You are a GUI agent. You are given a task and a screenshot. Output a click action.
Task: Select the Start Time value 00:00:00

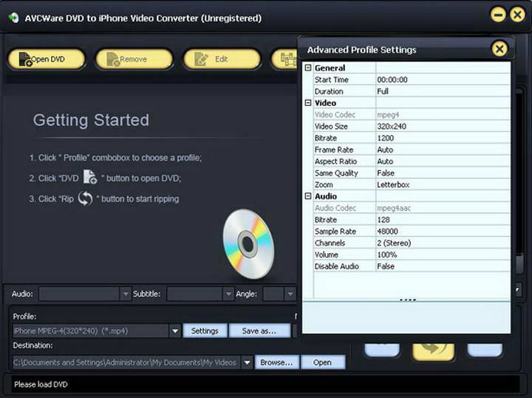pos(443,79)
